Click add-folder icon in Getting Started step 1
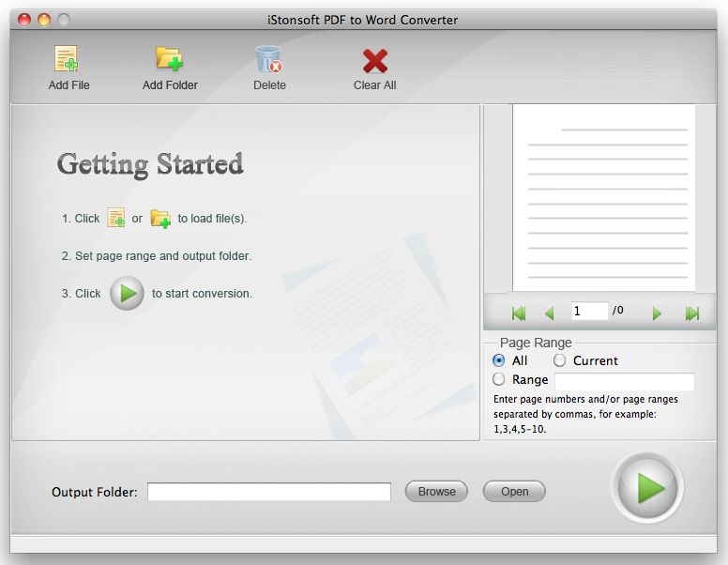Image resolution: width=728 pixels, height=565 pixels. click(160, 219)
